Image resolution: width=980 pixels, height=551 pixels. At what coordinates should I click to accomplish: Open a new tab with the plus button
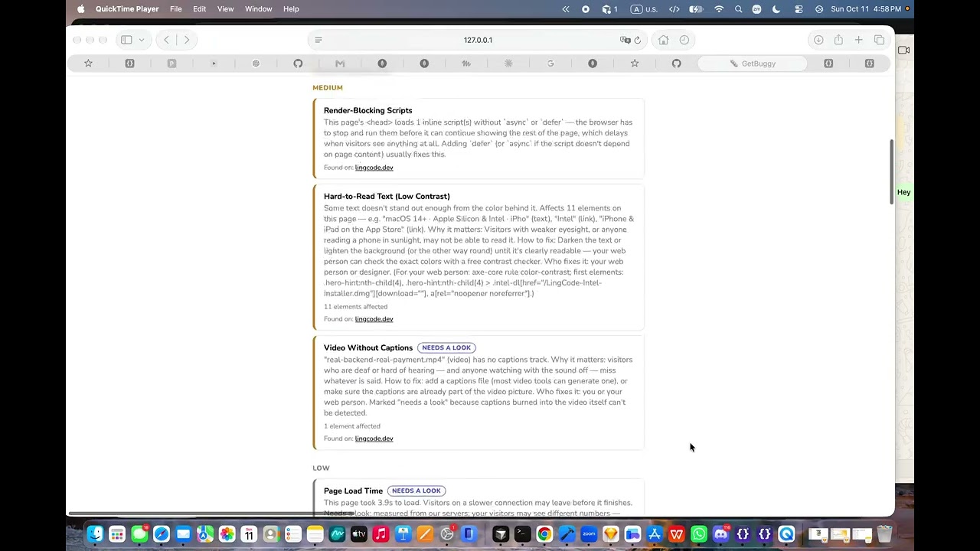pos(859,40)
